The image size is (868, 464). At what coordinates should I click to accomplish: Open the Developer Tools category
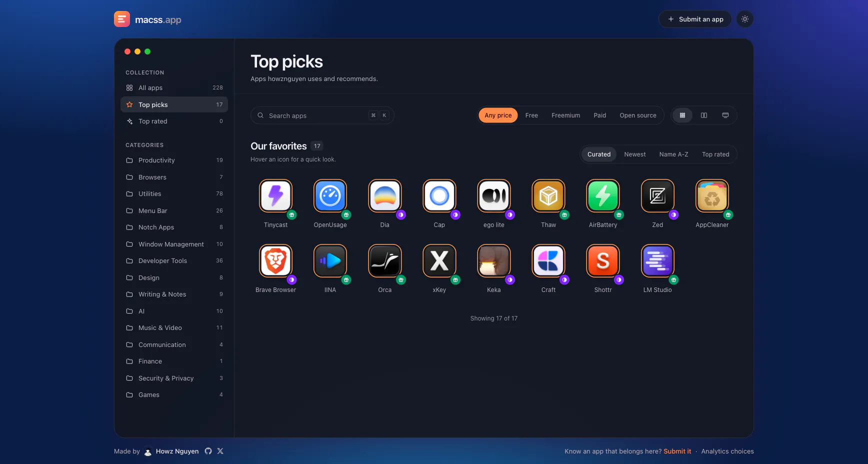(x=174, y=260)
